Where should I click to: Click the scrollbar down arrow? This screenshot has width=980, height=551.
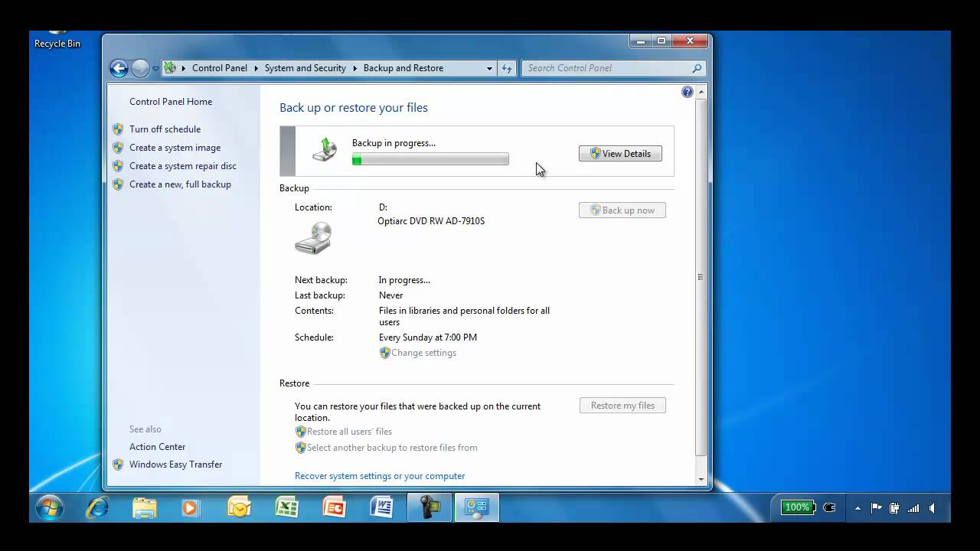coord(701,479)
